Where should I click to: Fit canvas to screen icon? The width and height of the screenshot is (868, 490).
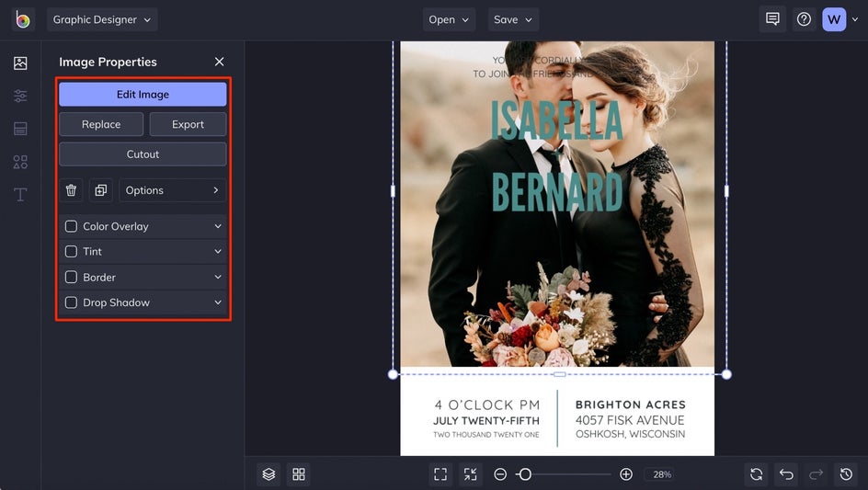440,474
